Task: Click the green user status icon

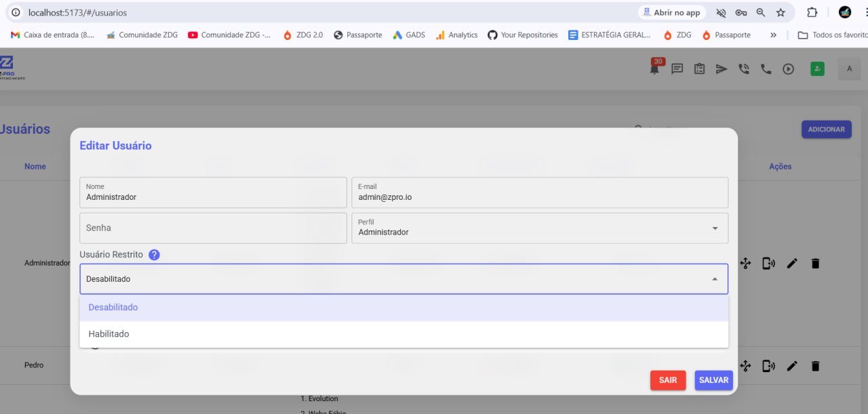Action: click(x=817, y=68)
